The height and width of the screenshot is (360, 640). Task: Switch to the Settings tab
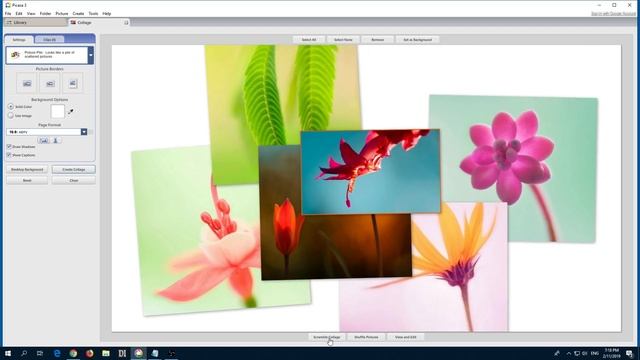[19, 40]
